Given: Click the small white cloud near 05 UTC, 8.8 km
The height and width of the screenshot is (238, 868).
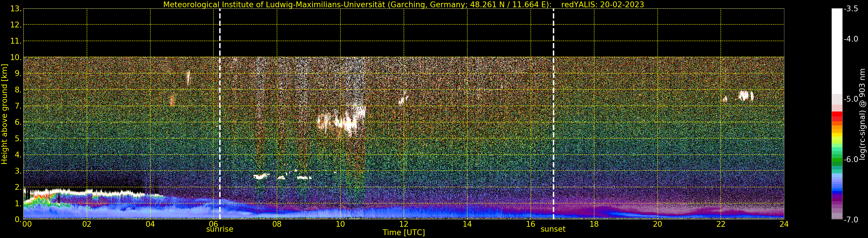Looking at the screenshot, I should point(188,78).
